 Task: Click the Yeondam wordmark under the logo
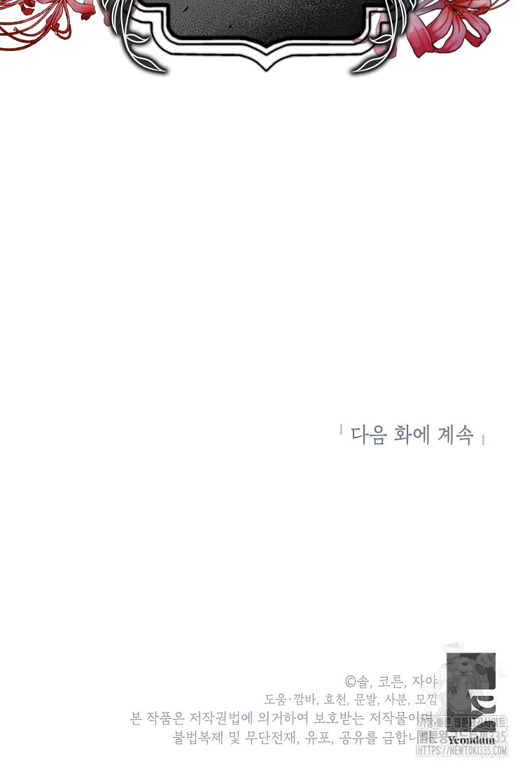click(470, 740)
